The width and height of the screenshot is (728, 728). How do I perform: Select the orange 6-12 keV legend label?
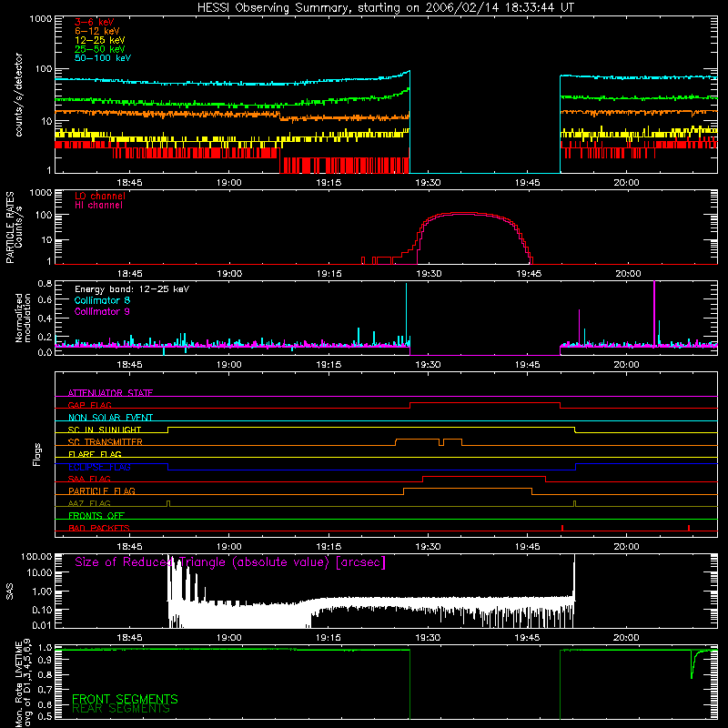[x=97, y=31]
